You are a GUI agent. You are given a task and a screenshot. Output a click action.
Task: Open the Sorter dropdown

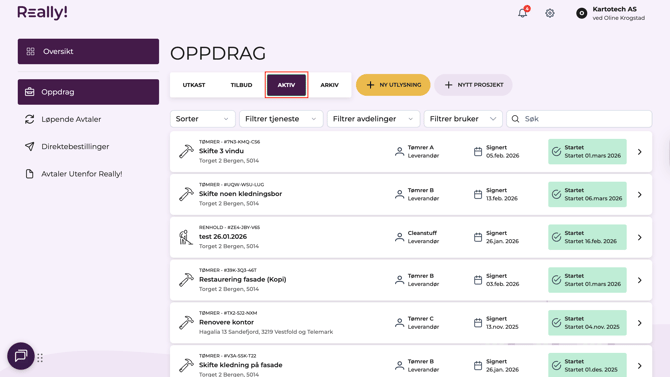coord(203,119)
